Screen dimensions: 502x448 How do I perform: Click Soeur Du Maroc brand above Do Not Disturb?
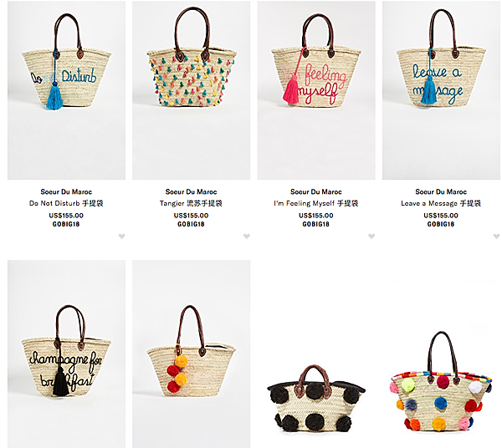pos(66,192)
